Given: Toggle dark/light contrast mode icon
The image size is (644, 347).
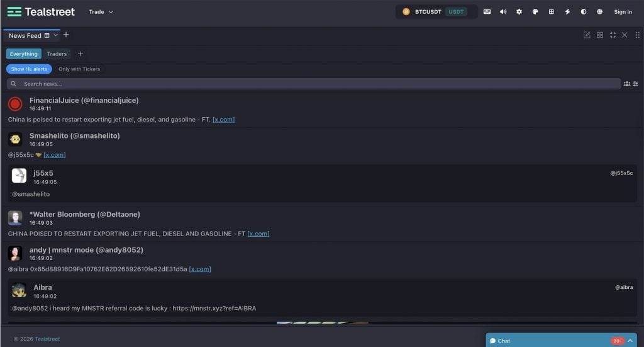Looking at the screenshot, I should [x=584, y=11].
